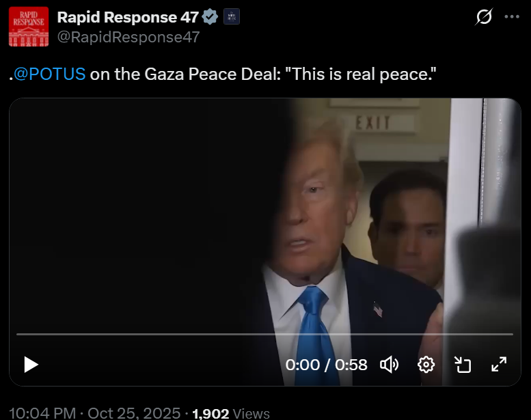Click the 0:00 / 0:58 time display
This screenshot has width=531, height=420.
pyautogui.click(x=326, y=365)
